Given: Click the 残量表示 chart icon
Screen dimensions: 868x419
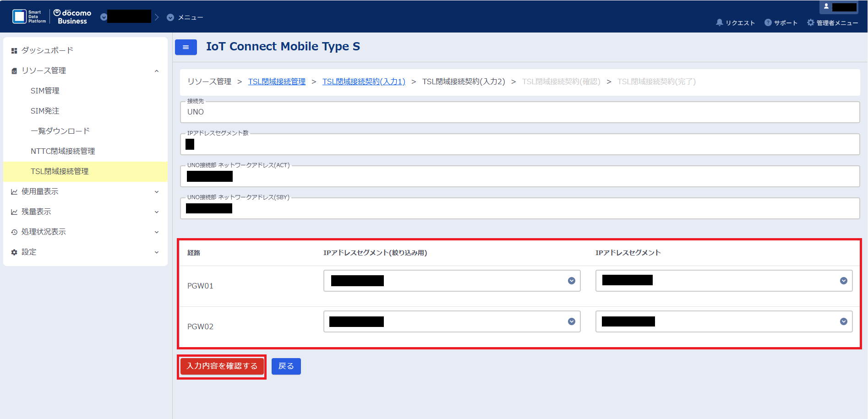Looking at the screenshot, I should click(x=14, y=212).
